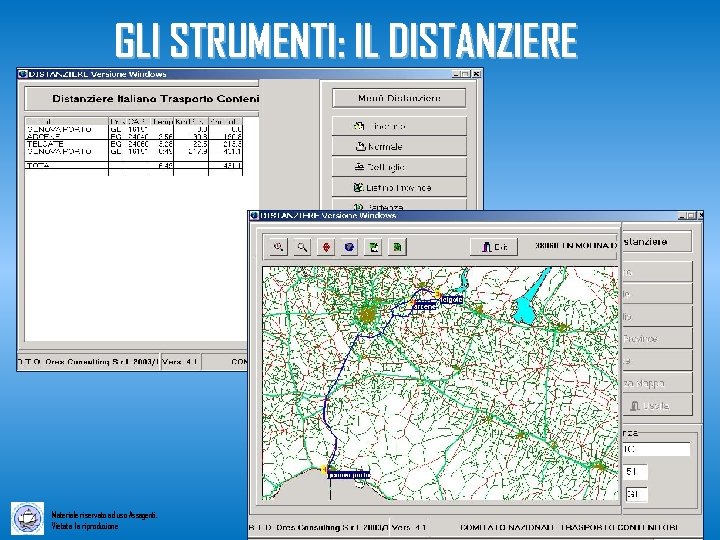The width and height of the screenshot is (720, 540).
Task: Click the greyed Province button in the front window
Action: pyautogui.click(x=657, y=338)
